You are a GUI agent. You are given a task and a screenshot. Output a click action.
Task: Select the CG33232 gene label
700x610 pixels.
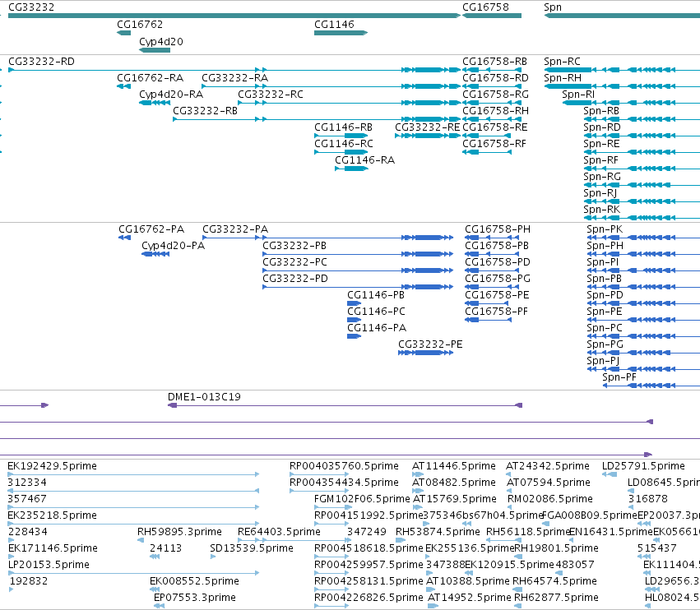31,7
